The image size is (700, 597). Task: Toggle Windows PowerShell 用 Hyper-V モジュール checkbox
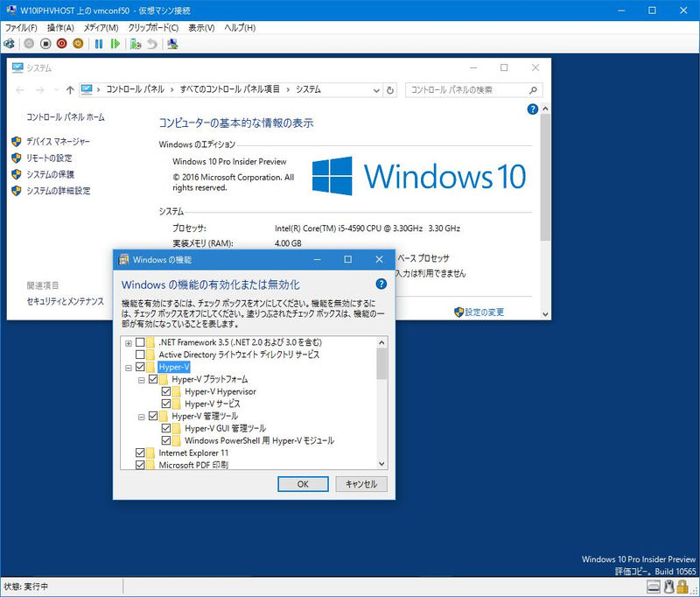[x=166, y=440]
